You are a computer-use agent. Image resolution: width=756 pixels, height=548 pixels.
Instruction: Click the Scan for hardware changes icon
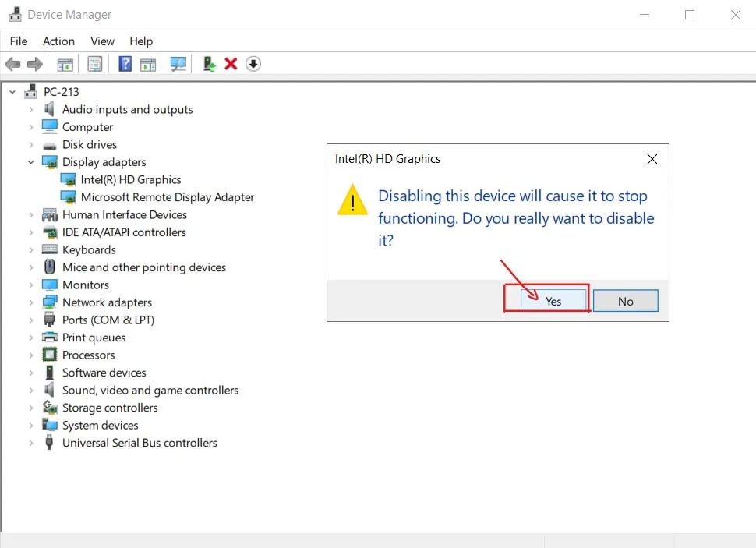point(178,63)
